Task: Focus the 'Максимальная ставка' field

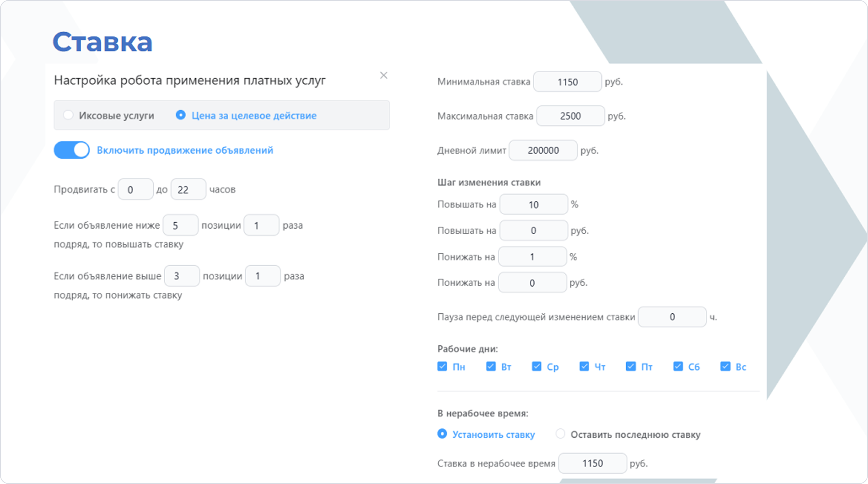Action: click(x=570, y=116)
